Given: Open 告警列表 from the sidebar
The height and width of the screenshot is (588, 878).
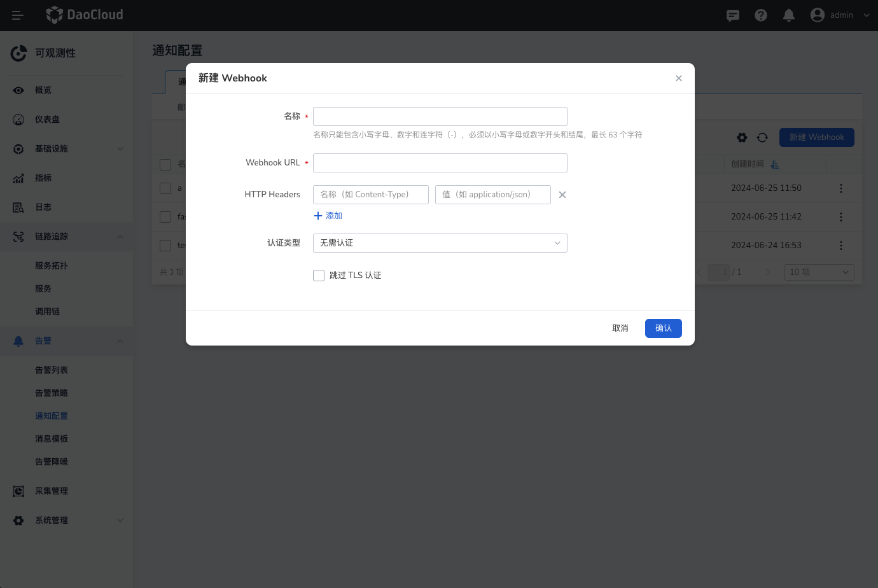Looking at the screenshot, I should (x=51, y=370).
